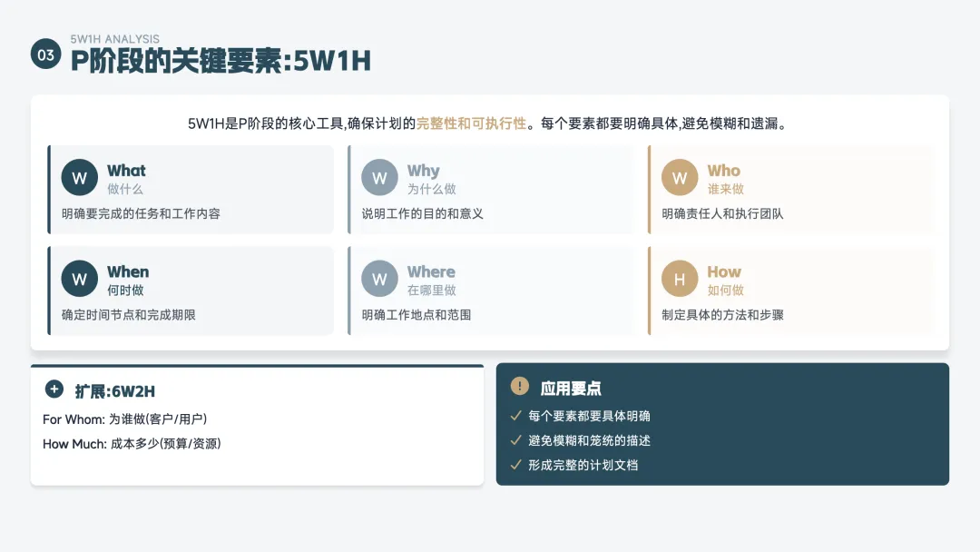Click the exclamation icon beside 应用要点

click(519, 387)
